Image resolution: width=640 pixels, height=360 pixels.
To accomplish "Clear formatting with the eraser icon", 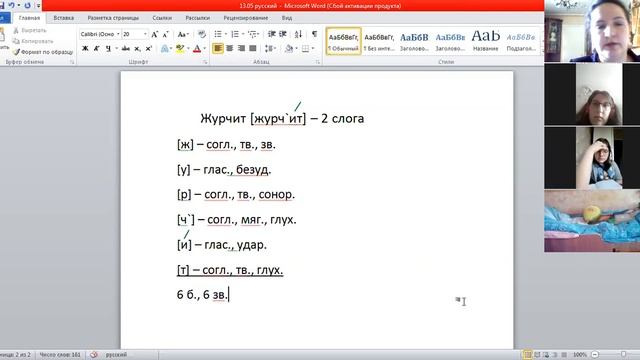I will tap(202, 34).
